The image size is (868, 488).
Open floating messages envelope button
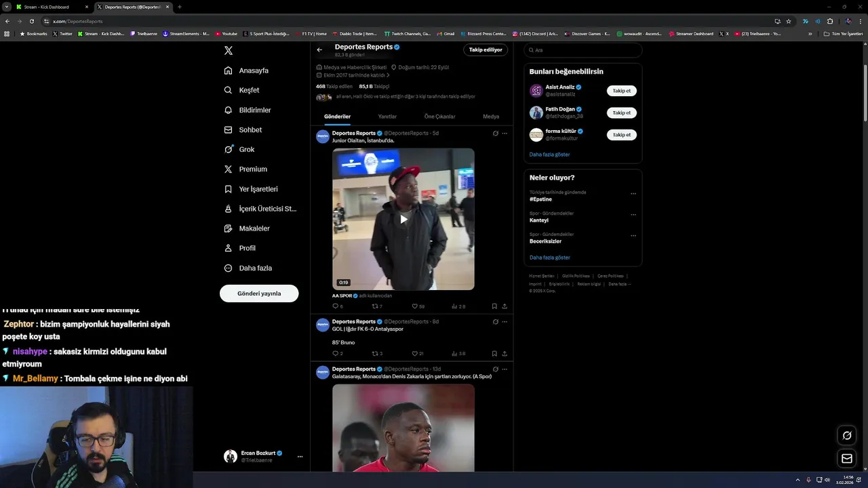(x=846, y=459)
